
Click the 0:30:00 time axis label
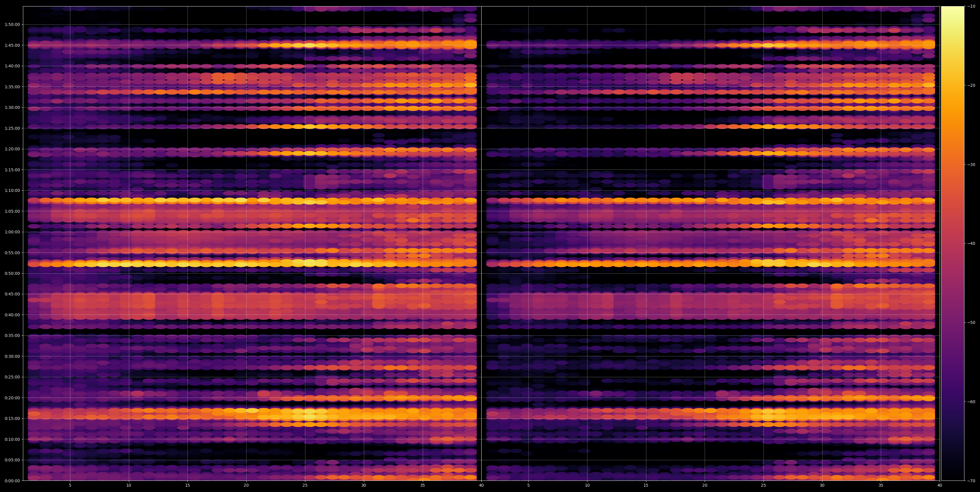coord(12,356)
